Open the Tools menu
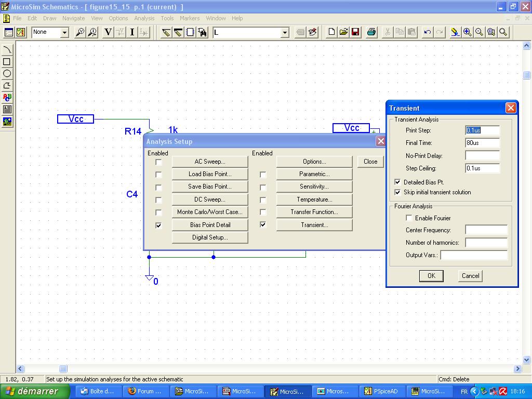Image resolution: width=532 pixels, height=399 pixels. tap(167, 18)
